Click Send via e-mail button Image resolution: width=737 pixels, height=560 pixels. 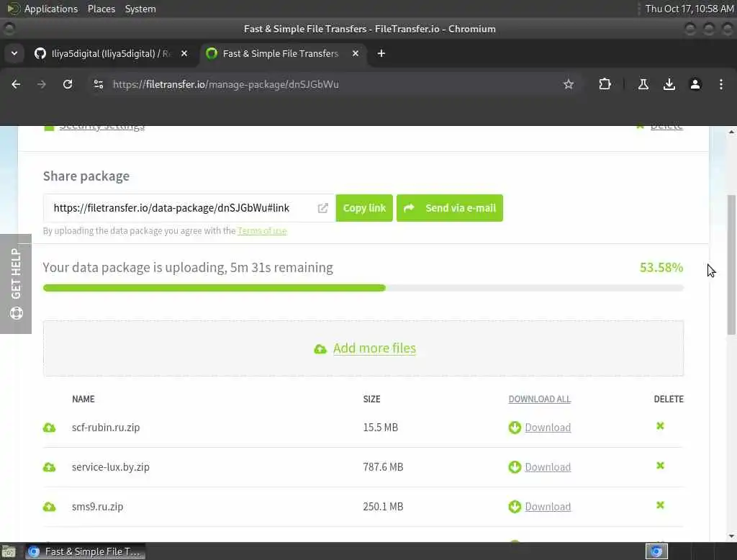coord(450,208)
